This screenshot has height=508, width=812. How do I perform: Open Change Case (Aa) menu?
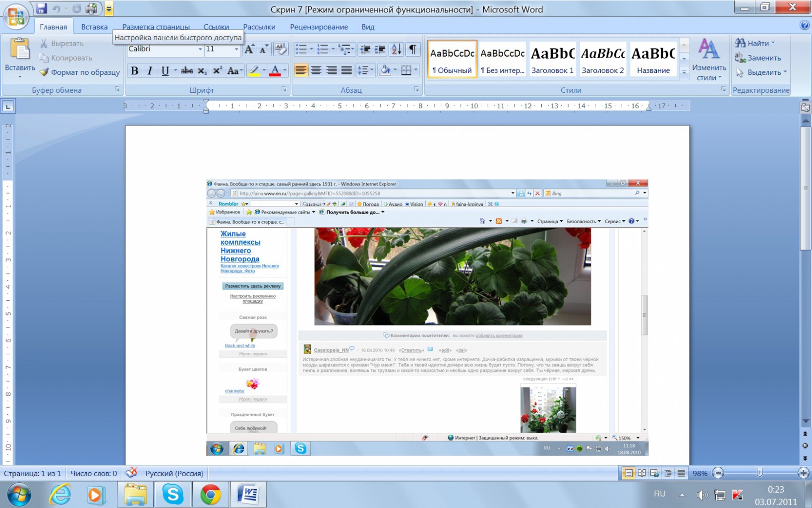[234, 71]
